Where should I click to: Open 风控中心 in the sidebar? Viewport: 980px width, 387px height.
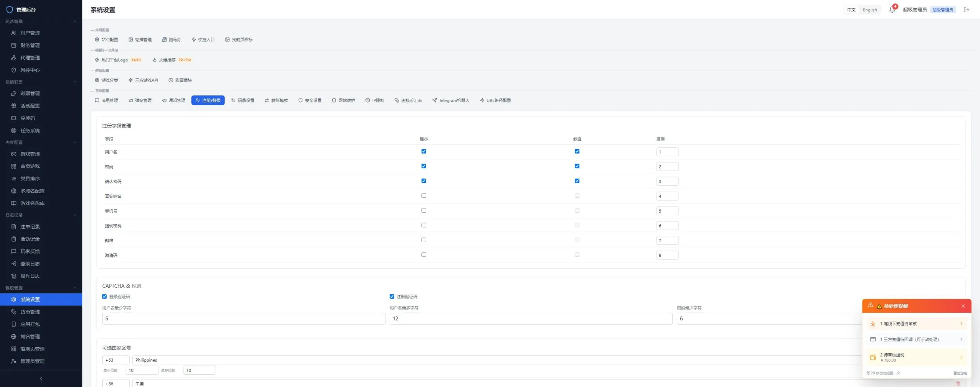tap(41, 70)
